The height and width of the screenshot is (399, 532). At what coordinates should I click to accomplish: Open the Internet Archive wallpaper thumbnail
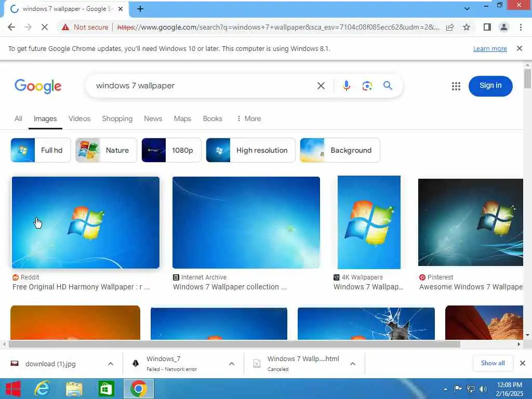point(246,222)
